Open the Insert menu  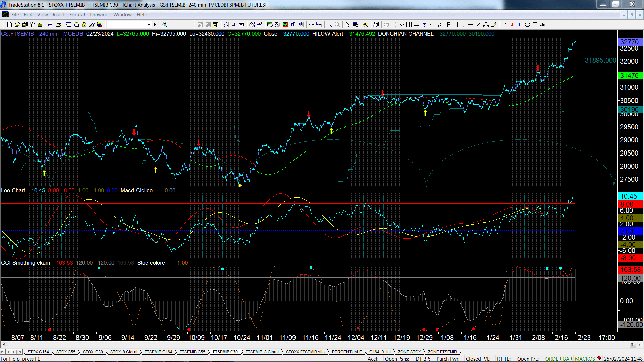coord(58,14)
